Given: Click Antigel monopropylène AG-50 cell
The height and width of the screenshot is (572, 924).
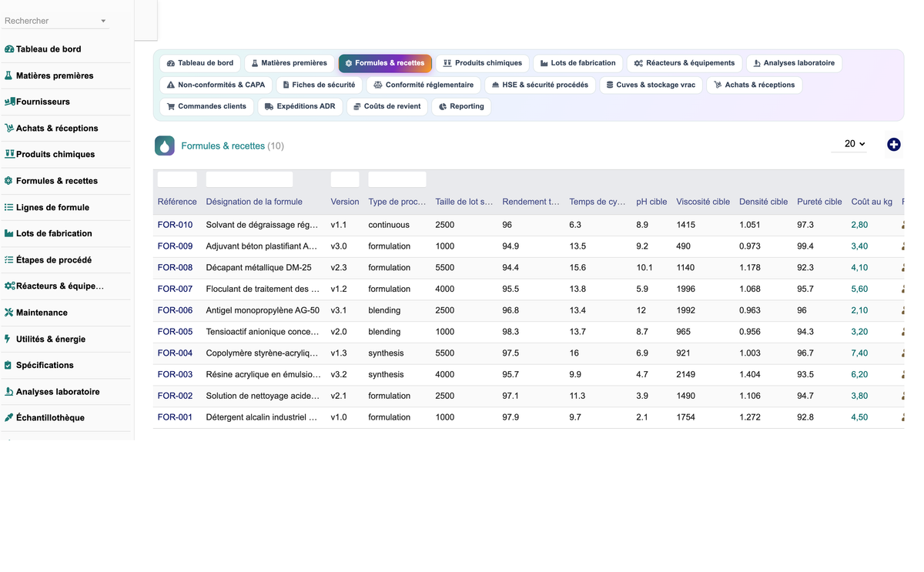Looking at the screenshot, I should (x=263, y=310).
